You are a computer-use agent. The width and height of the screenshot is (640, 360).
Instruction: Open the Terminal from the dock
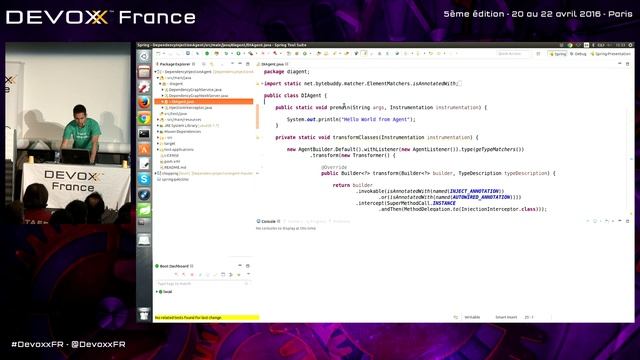[144, 133]
